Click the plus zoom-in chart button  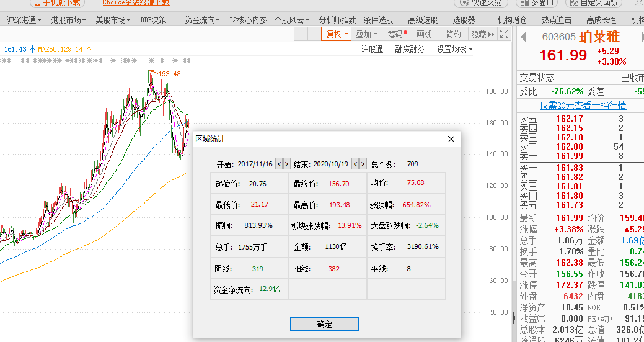[301, 35]
